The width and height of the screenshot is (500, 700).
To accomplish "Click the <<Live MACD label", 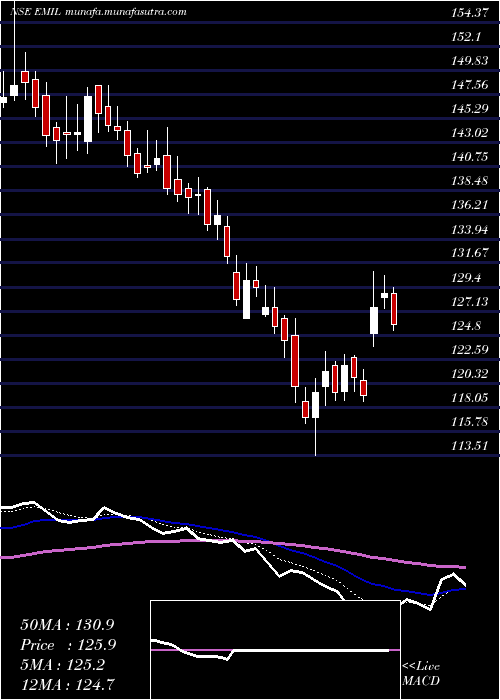I will (421, 674).
